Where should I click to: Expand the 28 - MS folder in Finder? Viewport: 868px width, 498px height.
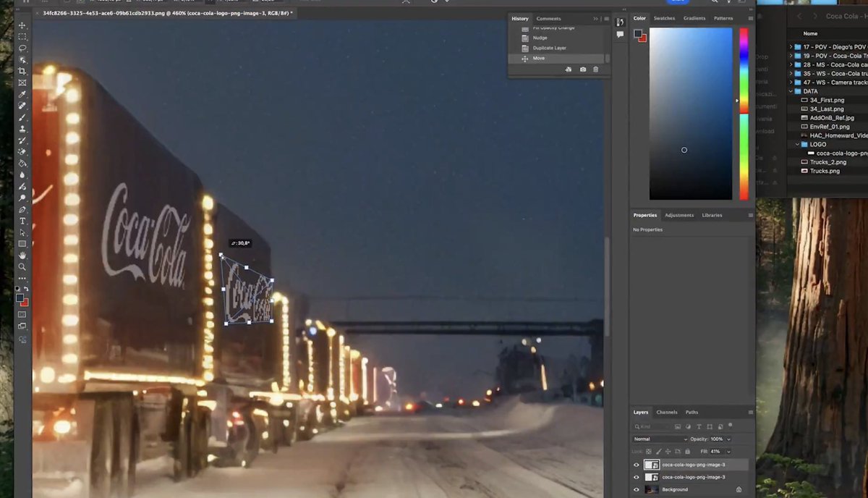point(791,64)
